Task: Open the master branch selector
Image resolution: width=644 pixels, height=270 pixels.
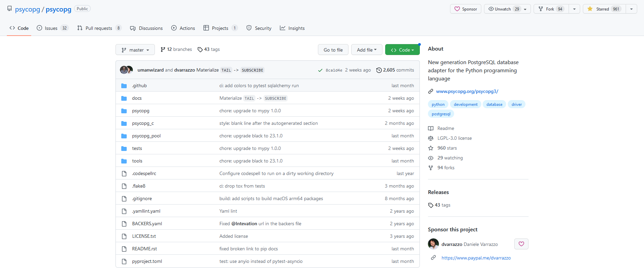Action: point(135,50)
